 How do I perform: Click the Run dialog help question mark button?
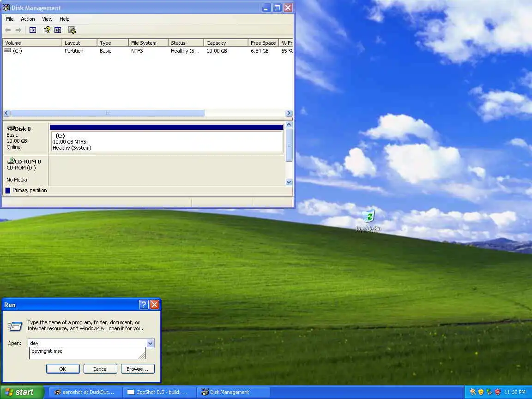[144, 305]
